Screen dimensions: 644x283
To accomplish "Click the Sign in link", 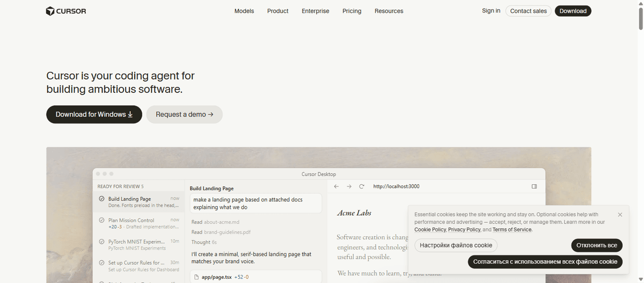I will point(491,11).
